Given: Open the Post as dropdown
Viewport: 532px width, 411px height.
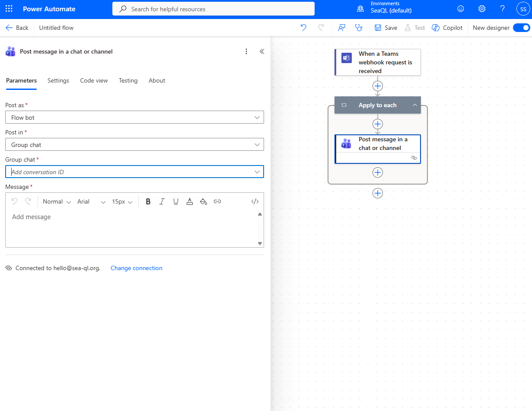Looking at the screenshot, I should point(134,117).
